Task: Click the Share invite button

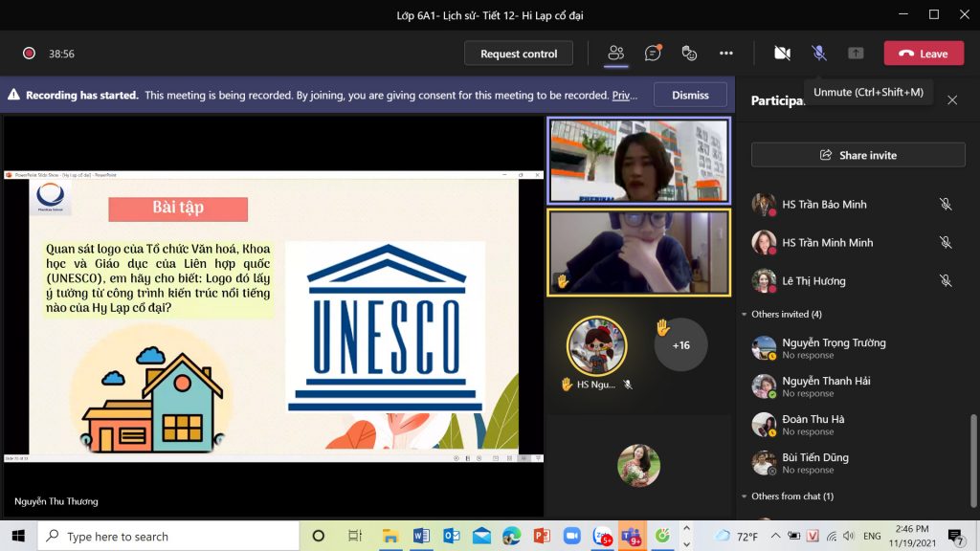Action: (858, 155)
